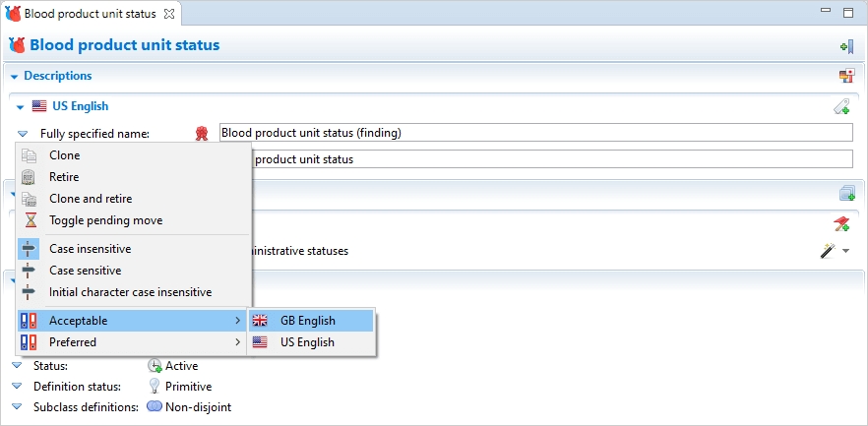Screen dimensions: 868x426
Task: Click the Active status icon
Action: coord(155,366)
